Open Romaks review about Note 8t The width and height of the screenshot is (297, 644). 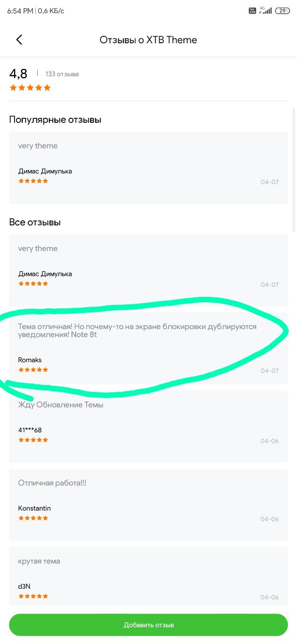pyautogui.click(x=148, y=348)
